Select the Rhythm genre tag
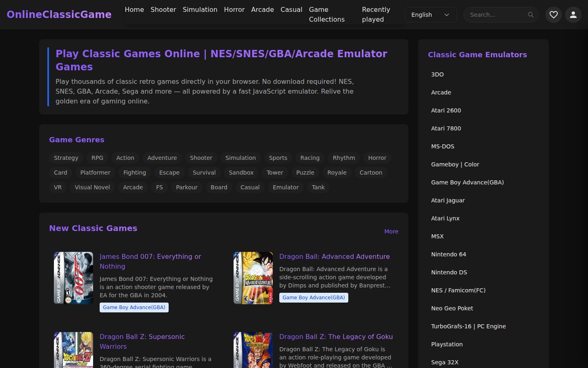The height and width of the screenshot is (368, 588). click(x=344, y=158)
